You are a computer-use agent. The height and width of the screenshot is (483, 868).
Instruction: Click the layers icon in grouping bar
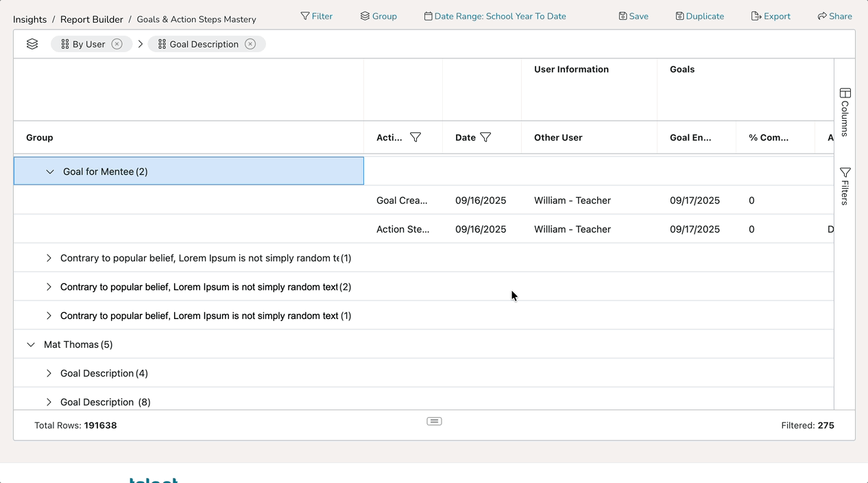32,44
